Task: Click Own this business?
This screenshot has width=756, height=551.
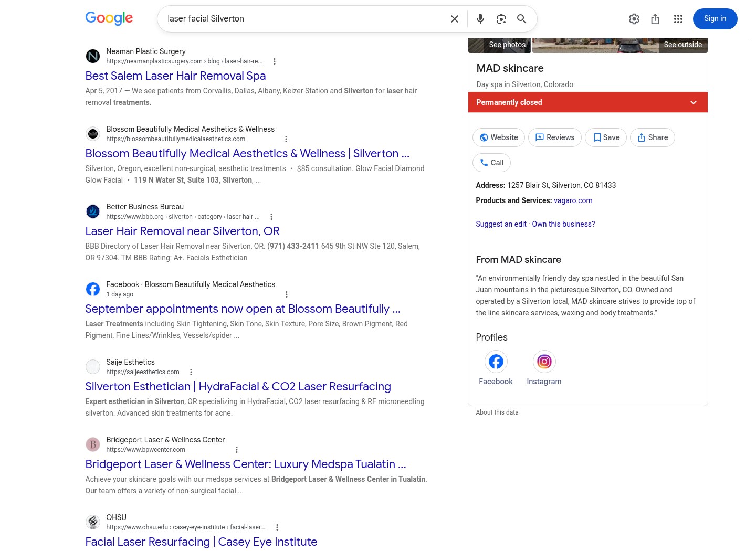Action: point(564,224)
